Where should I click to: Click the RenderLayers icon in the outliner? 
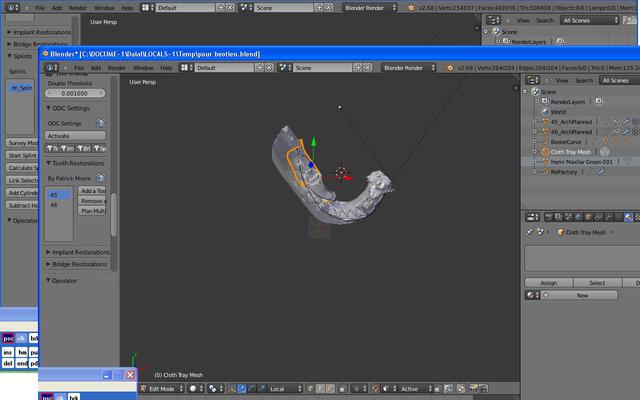545,101
